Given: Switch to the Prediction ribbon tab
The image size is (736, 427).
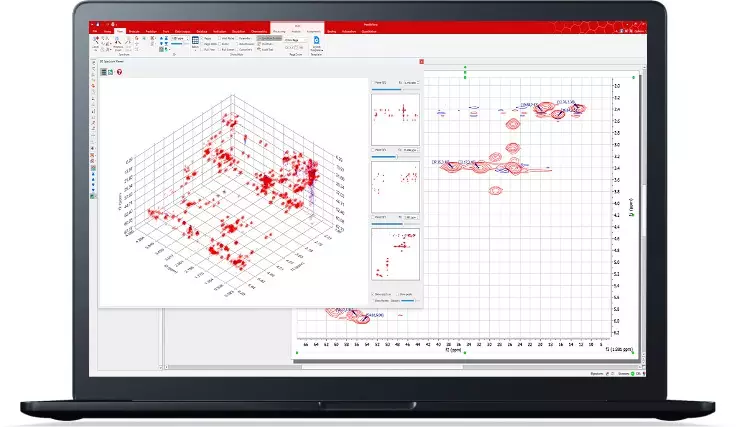Looking at the screenshot, I should tap(151, 31).
